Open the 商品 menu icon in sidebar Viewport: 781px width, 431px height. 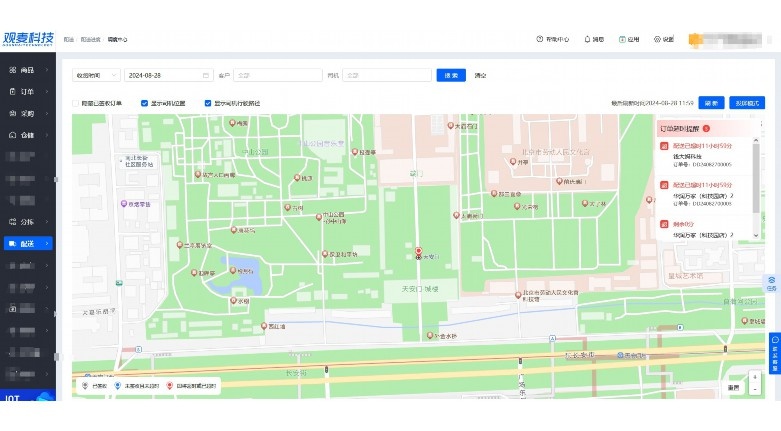point(13,70)
